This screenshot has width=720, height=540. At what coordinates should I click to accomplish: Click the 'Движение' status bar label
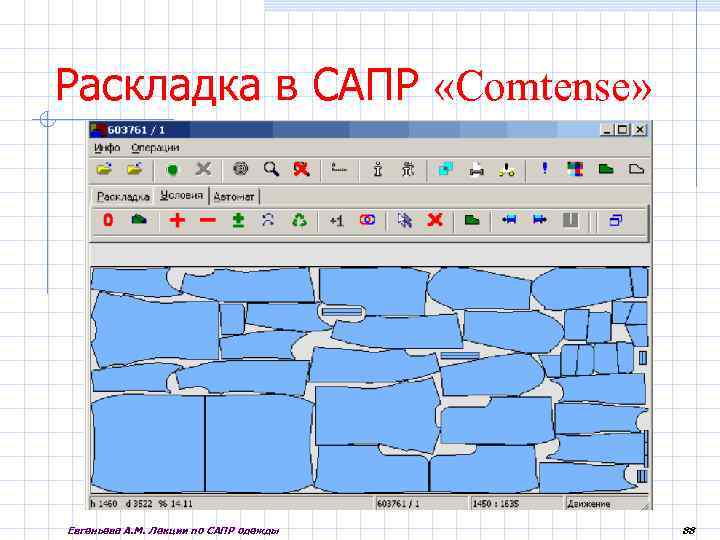pos(589,504)
